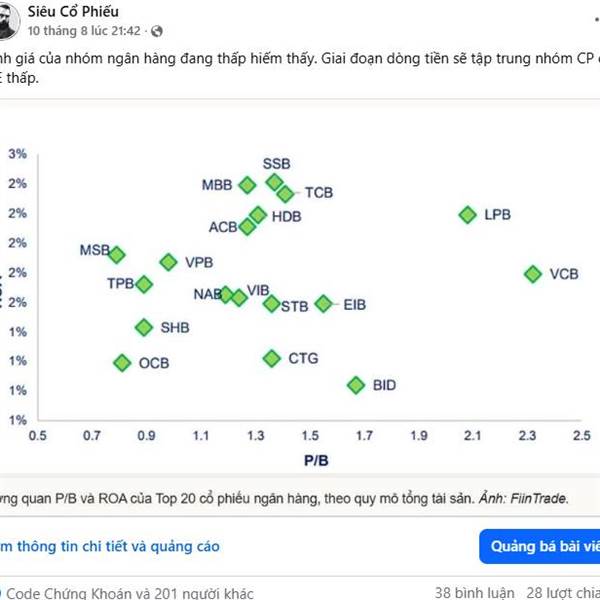This screenshot has width=600, height=600.
Task: Select the MSB diamond marker
Action: pyautogui.click(x=117, y=254)
